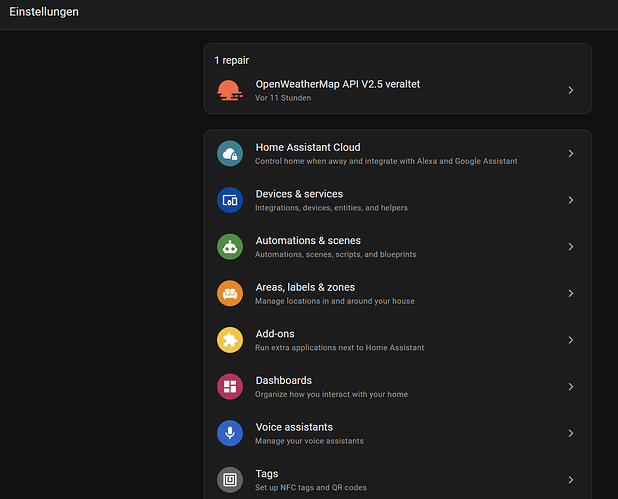Click the Voice assistants microphone icon
618x499 pixels.
[230, 433]
